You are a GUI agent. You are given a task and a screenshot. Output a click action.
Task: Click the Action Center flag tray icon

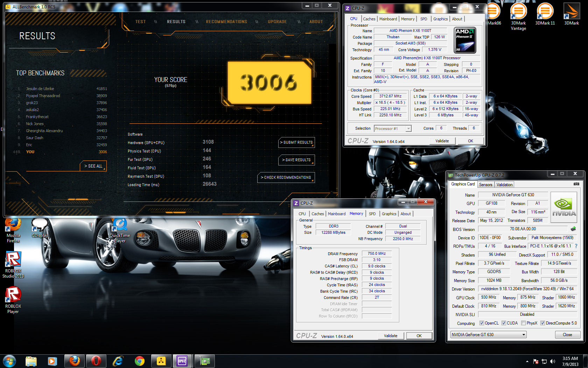click(535, 361)
